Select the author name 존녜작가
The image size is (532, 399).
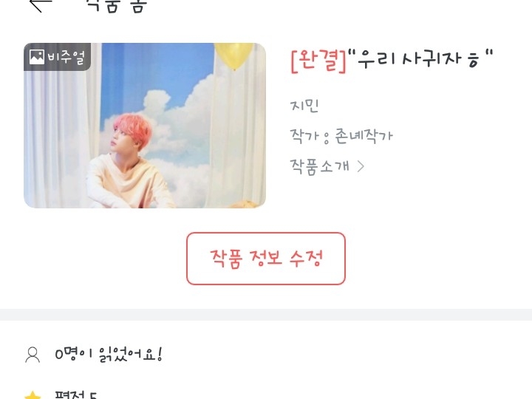(x=364, y=137)
